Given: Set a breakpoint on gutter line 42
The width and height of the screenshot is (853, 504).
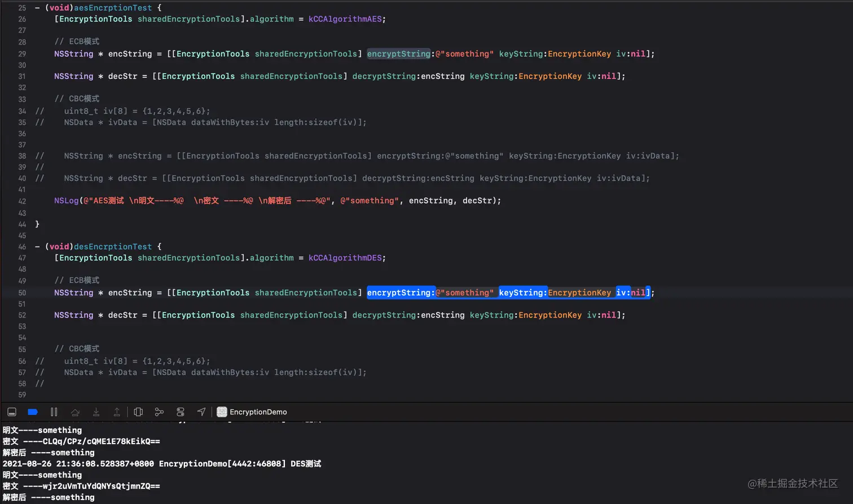Looking at the screenshot, I should 22,201.
